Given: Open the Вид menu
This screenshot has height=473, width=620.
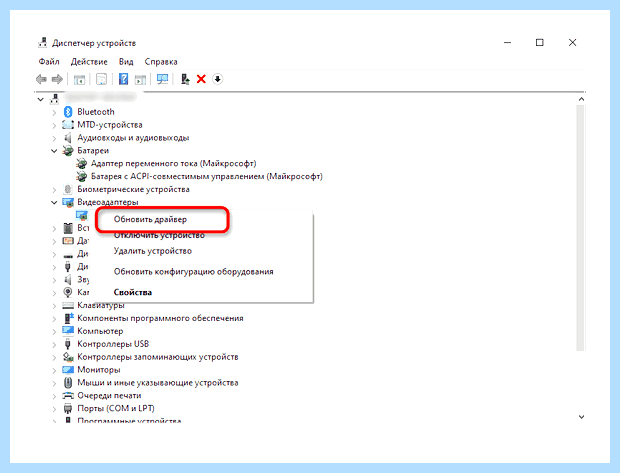Looking at the screenshot, I should pyautogui.click(x=126, y=62).
